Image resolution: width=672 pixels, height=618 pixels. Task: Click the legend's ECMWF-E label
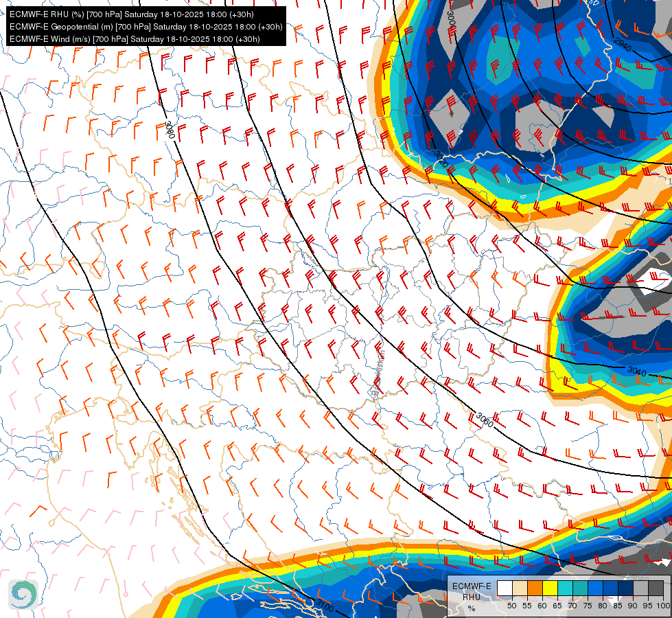click(472, 586)
